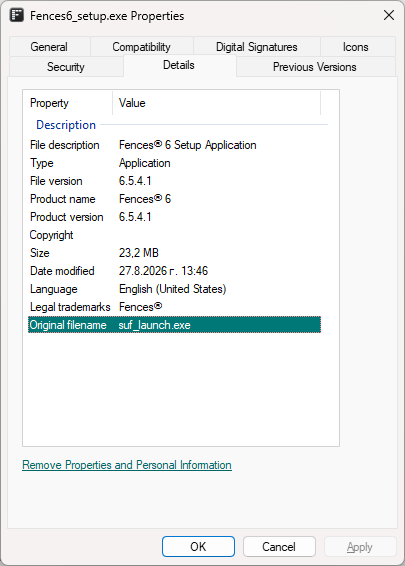Open the Digital Signatures tab
Image resolution: width=405 pixels, height=566 pixels.
click(257, 47)
